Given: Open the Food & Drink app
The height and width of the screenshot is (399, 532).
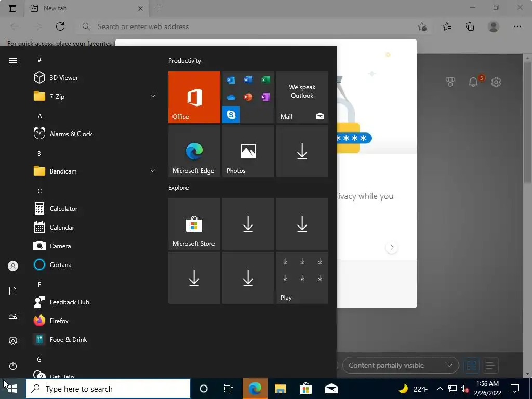Looking at the screenshot, I should [95, 339].
